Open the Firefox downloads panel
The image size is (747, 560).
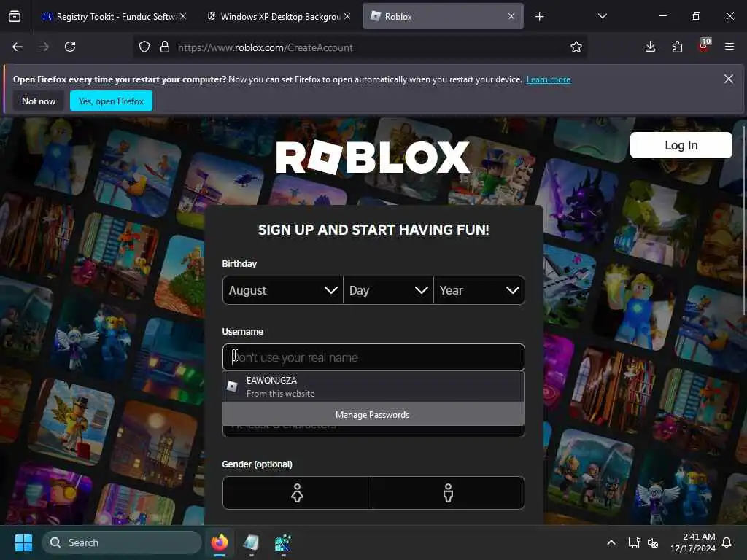click(x=650, y=47)
